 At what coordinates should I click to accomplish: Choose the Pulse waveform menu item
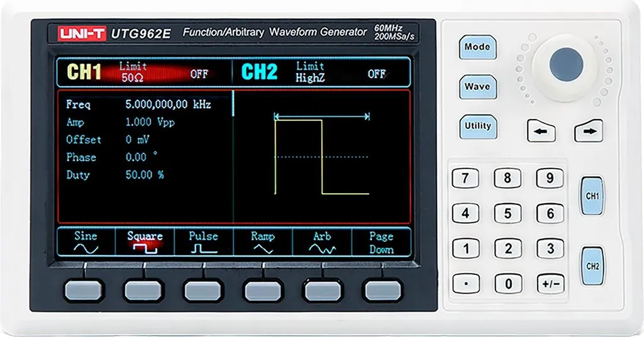point(203,242)
